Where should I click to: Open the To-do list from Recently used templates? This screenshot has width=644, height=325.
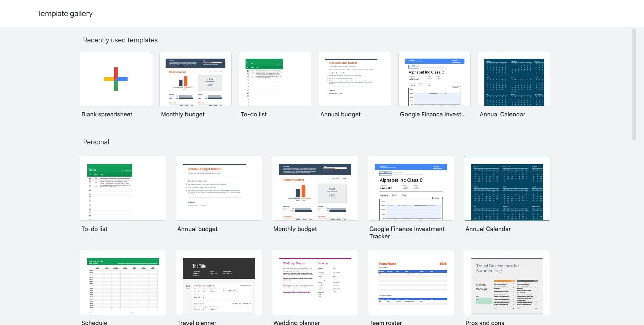click(x=275, y=79)
